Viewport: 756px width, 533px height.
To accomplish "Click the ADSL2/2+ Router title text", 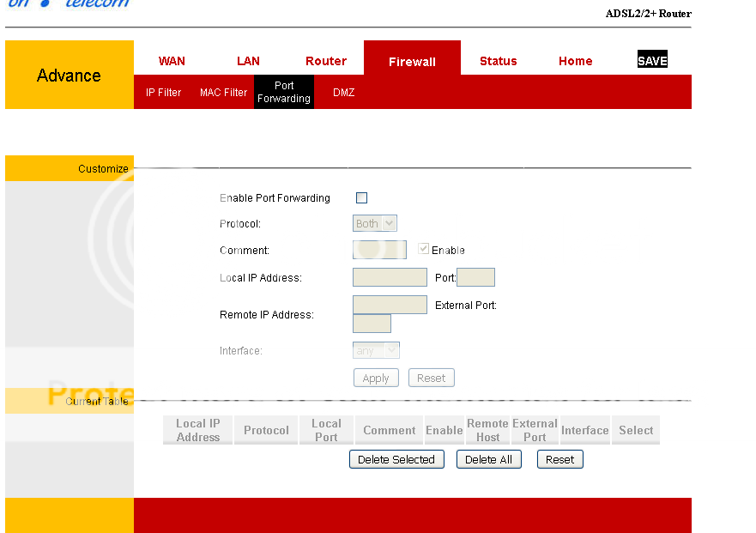I will 648,14.
